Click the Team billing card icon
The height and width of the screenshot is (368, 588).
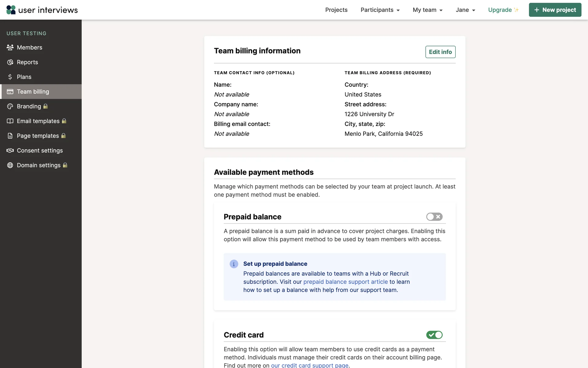tap(10, 92)
